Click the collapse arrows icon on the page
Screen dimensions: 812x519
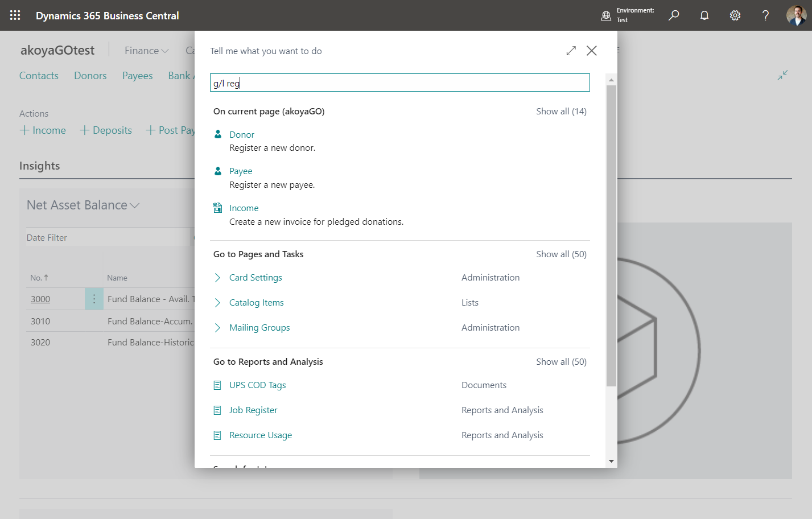pos(783,75)
